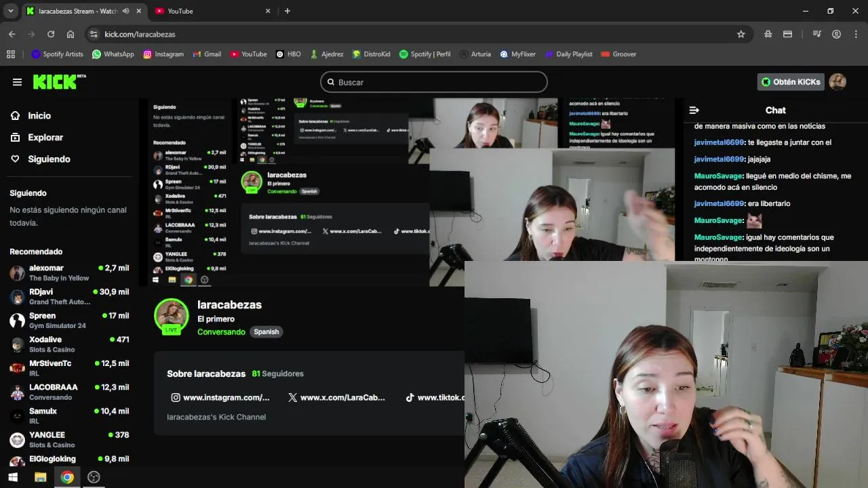This screenshot has width=868, height=488.
Task: Click the Obtén KICKs button
Action: tap(791, 82)
